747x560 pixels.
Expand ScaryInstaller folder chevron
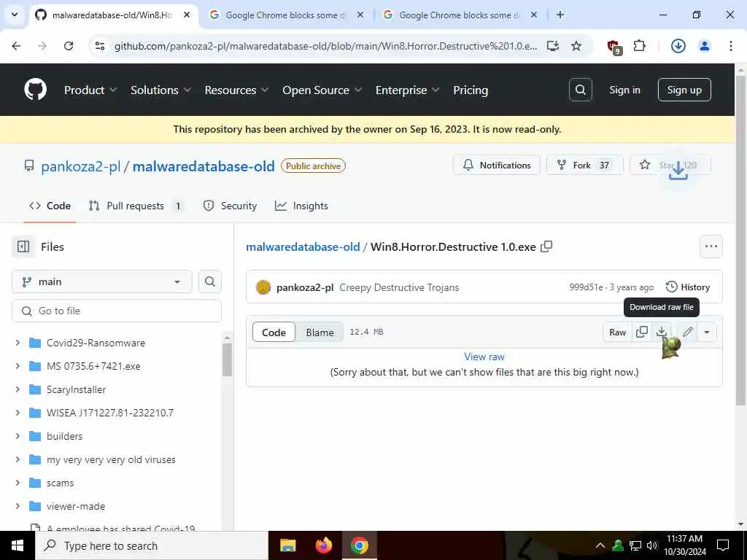pyautogui.click(x=18, y=389)
